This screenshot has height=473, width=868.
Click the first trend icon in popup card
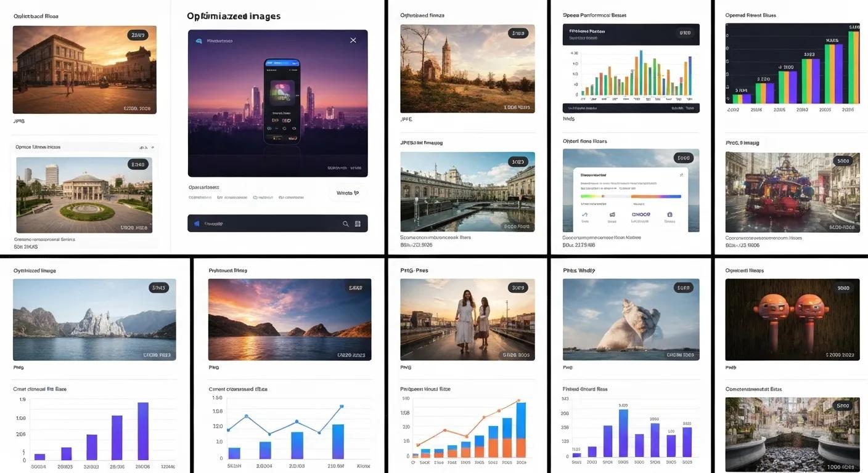tap(584, 216)
